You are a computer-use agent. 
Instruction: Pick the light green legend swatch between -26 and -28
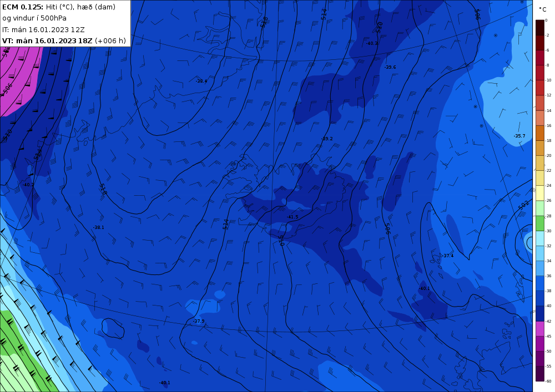pyautogui.click(x=540, y=208)
